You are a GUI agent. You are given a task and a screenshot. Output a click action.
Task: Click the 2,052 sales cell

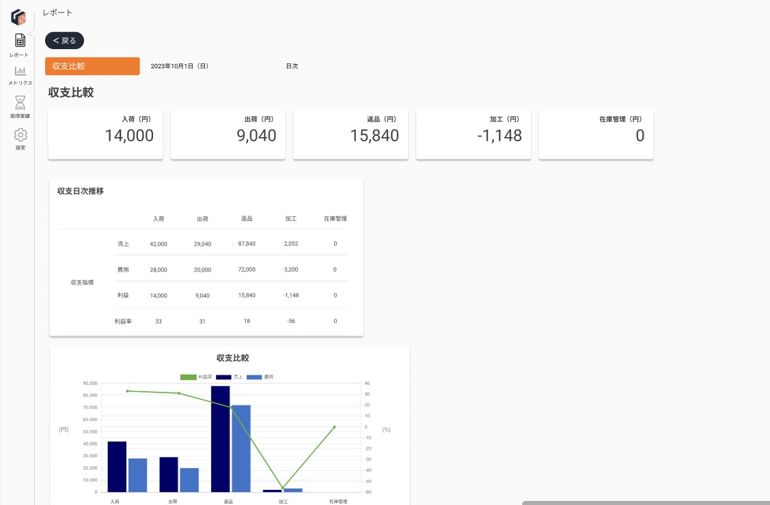(x=291, y=244)
